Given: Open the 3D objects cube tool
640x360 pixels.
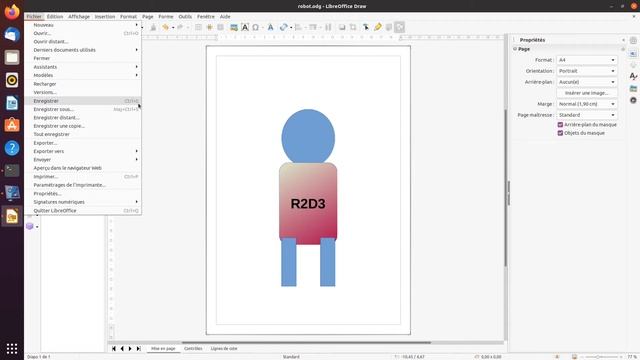Looking at the screenshot, I should coord(29,226).
